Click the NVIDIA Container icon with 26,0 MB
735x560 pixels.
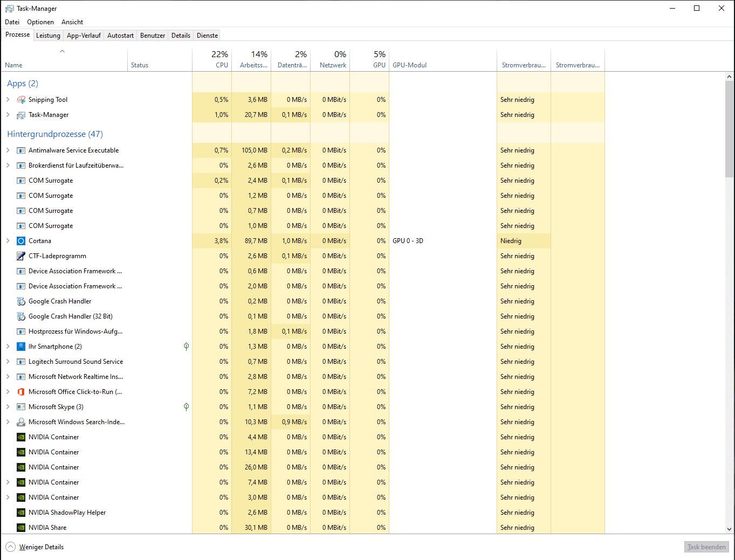(21, 467)
